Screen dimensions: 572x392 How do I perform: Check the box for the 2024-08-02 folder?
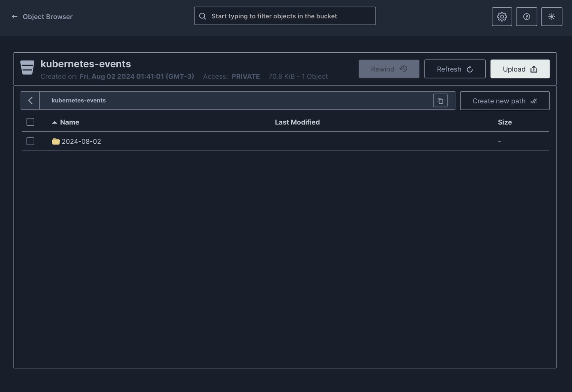30,141
